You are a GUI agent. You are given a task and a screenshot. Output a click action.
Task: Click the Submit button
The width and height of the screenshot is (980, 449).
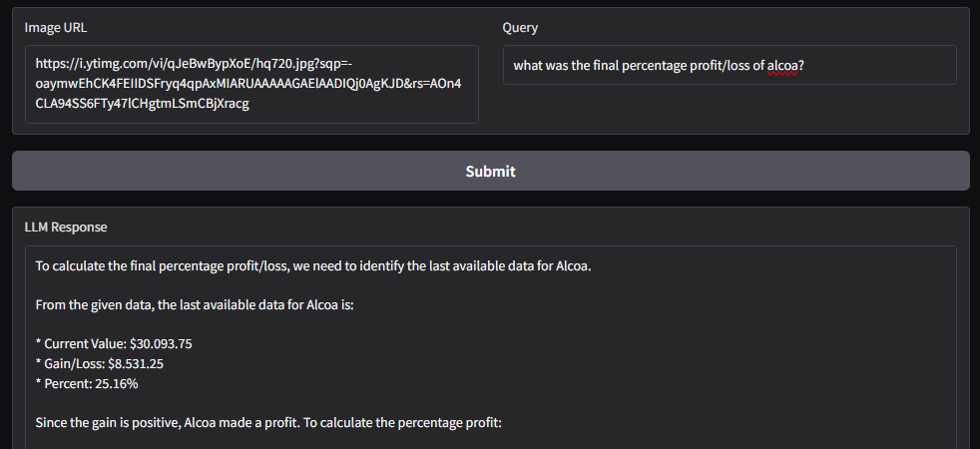[x=490, y=171]
